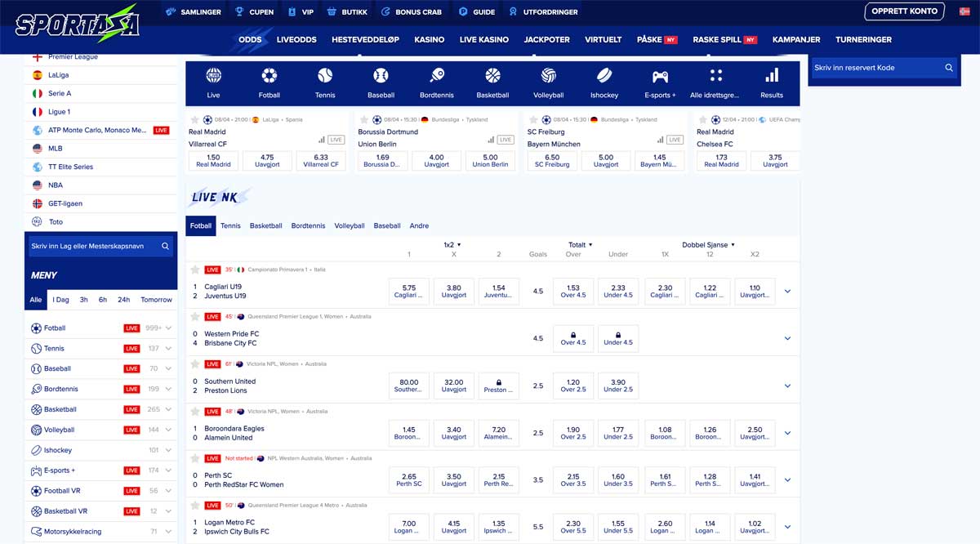Click the OPPRETT KONTO button
This screenshot has height=544, width=980.
[x=905, y=11]
